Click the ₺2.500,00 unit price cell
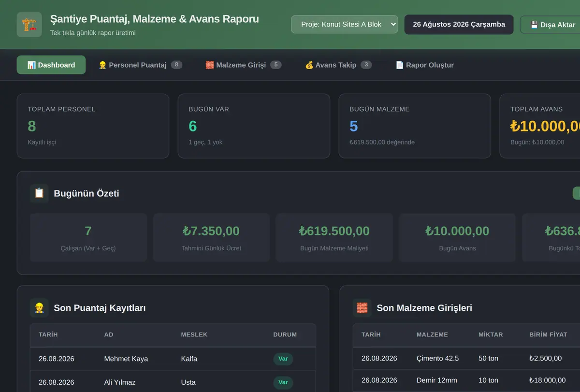 point(545,358)
